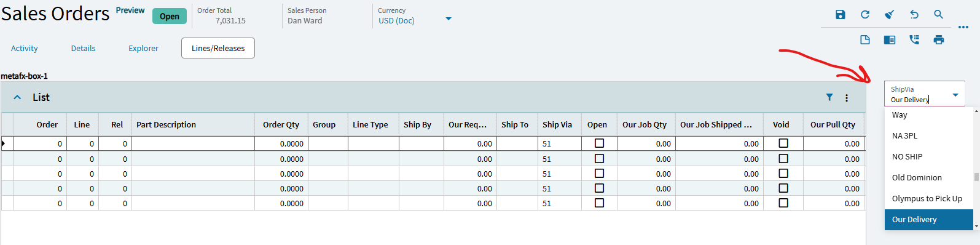Click the Print icon
The width and height of the screenshot is (980, 245).
[x=938, y=40]
